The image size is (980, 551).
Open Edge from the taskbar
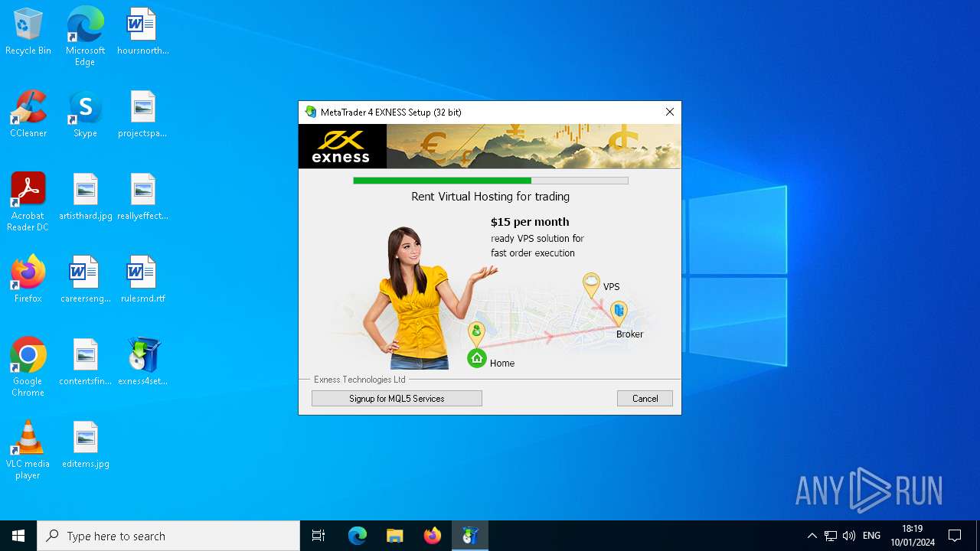pyautogui.click(x=358, y=536)
